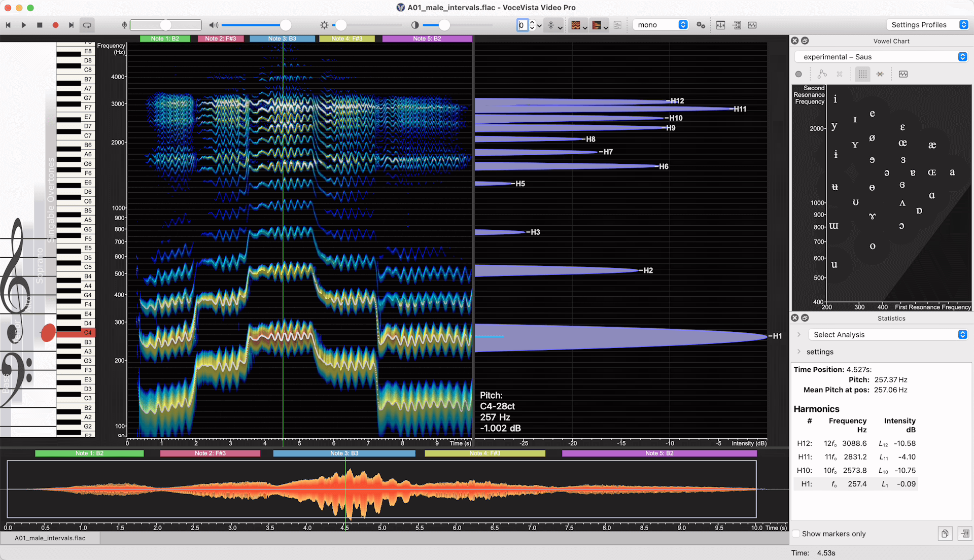Toggle the grid view button in Vowel Chart

click(862, 74)
